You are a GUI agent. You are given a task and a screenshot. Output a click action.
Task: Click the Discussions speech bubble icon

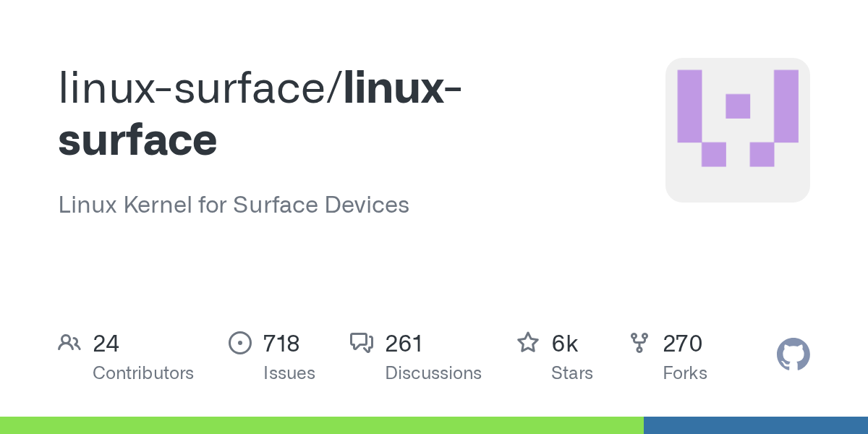point(361,343)
